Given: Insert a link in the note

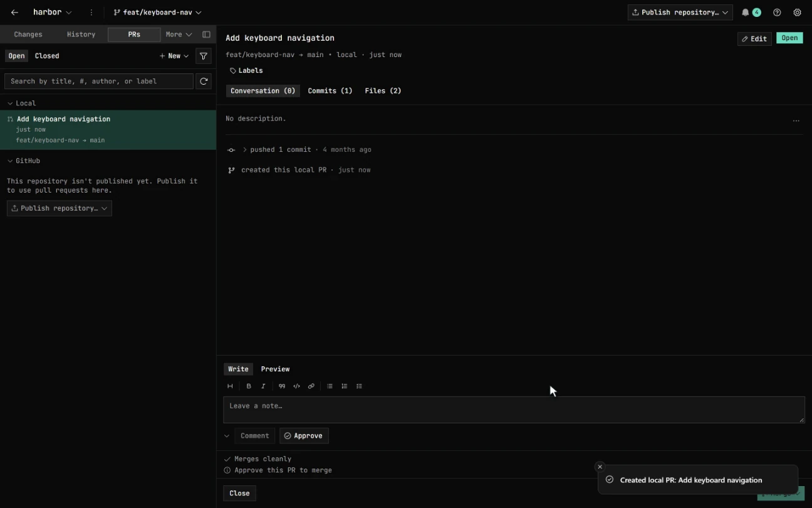Looking at the screenshot, I should click(311, 386).
